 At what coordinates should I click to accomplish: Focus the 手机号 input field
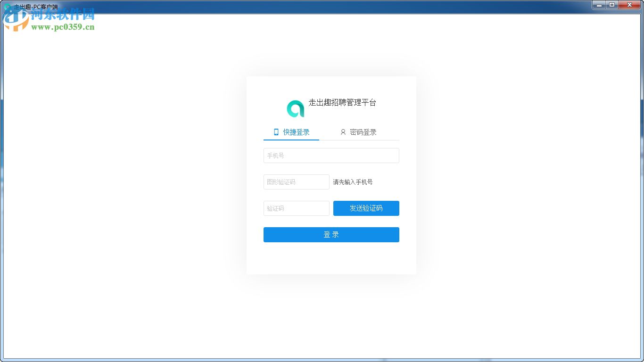[x=331, y=156]
